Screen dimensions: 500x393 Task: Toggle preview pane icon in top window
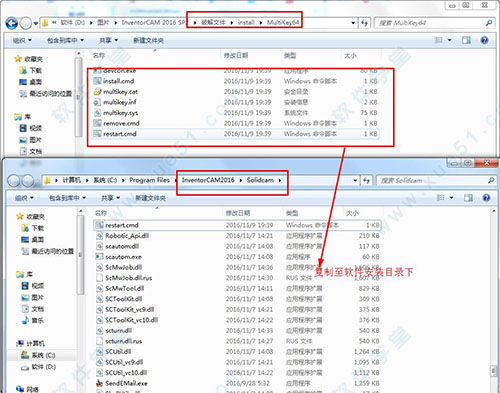point(466,40)
